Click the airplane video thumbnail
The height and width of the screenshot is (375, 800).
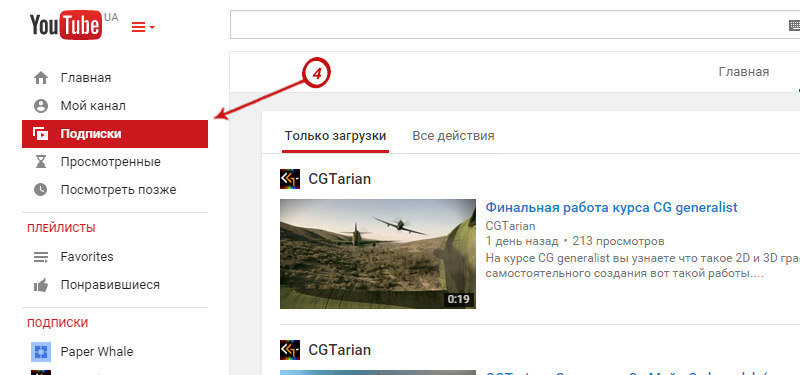click(378, 254)
